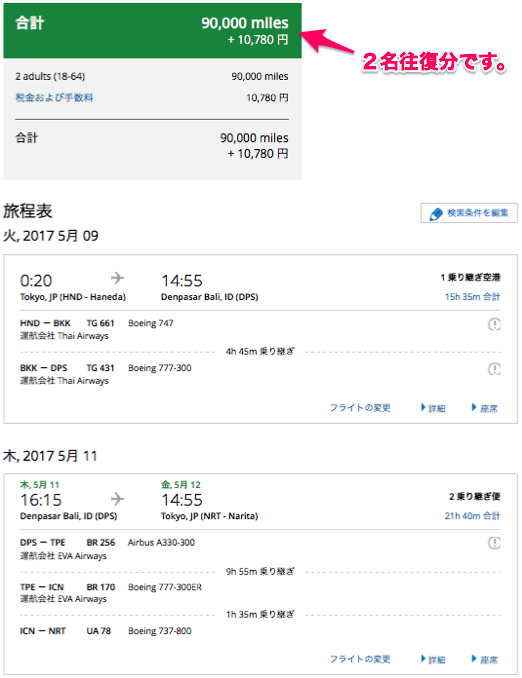Click the airplane icon in the Denpasar 16:15 row
This screenshot has height=678, width=522.
(117, 499)
